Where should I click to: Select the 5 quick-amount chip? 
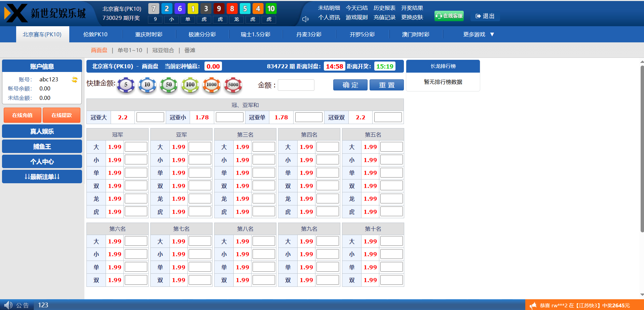coord(126,85)
